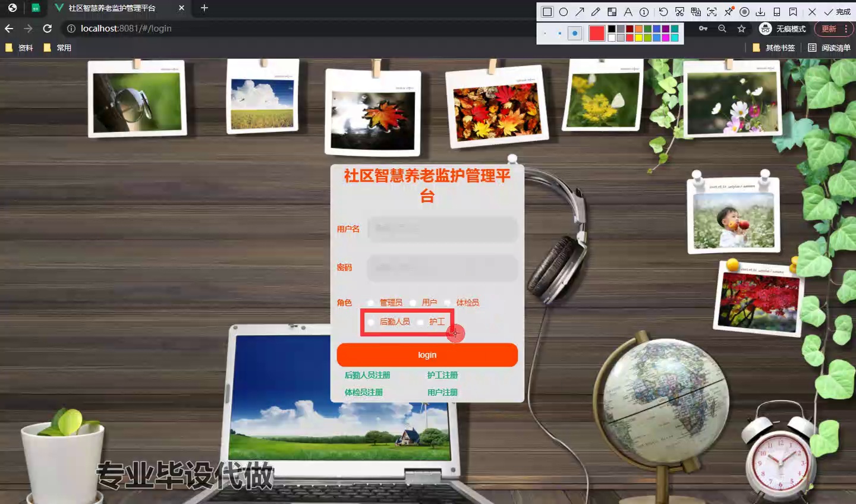This screenshot has width=856, height=504.
Task: Click the scissors screenshot tool
Action: click(x=679, y=12)
